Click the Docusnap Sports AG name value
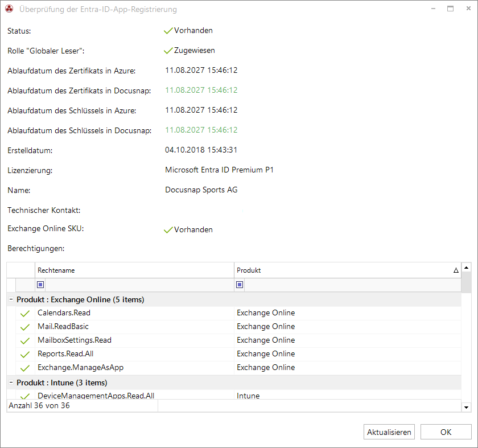 201,190
